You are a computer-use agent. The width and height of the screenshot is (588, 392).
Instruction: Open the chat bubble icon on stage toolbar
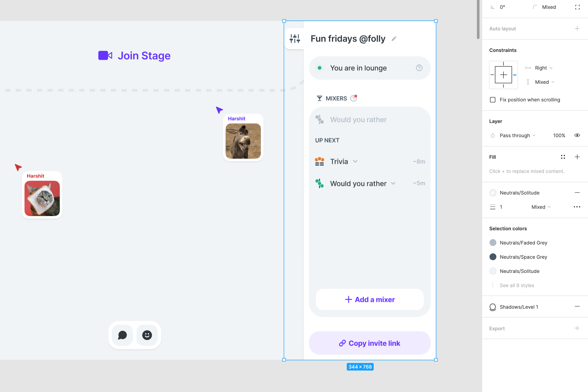(122, 335)
